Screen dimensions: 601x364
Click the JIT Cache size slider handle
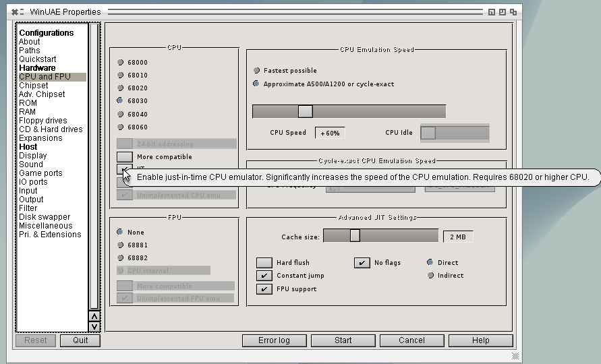pyautogui.click(x=355, y=236)
